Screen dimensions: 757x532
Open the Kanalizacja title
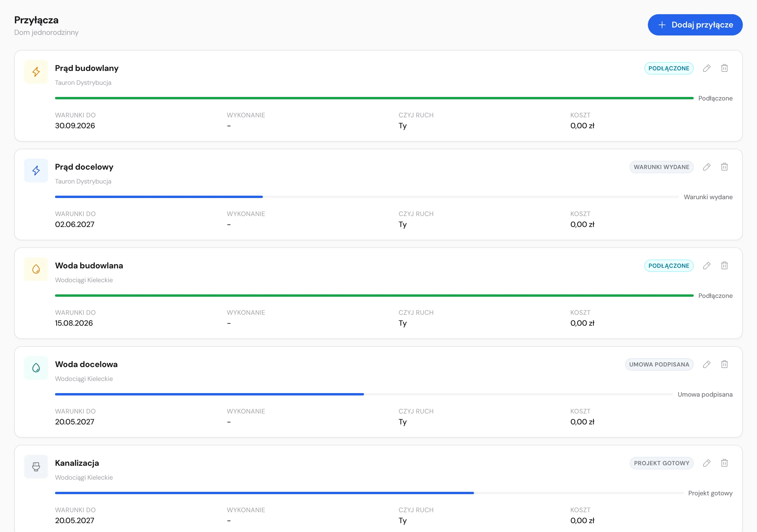(x=77, y=463)
